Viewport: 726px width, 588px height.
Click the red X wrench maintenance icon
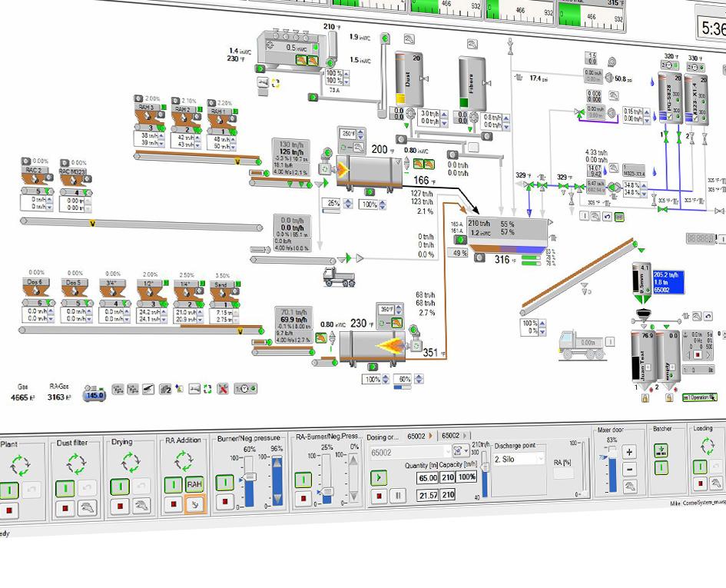click(x=223, y=389)
